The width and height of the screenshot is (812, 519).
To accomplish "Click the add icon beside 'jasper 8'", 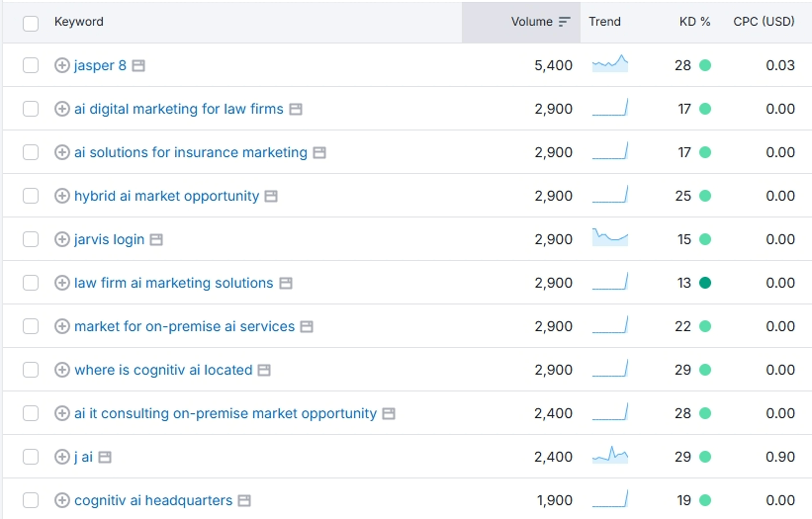I will 61,65.
